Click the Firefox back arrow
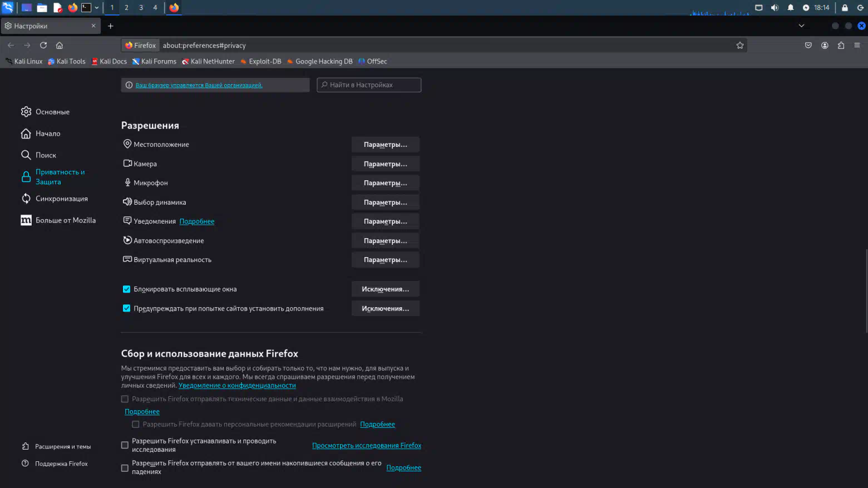Viewport: 868px width, 488px height. click(11, 45)
